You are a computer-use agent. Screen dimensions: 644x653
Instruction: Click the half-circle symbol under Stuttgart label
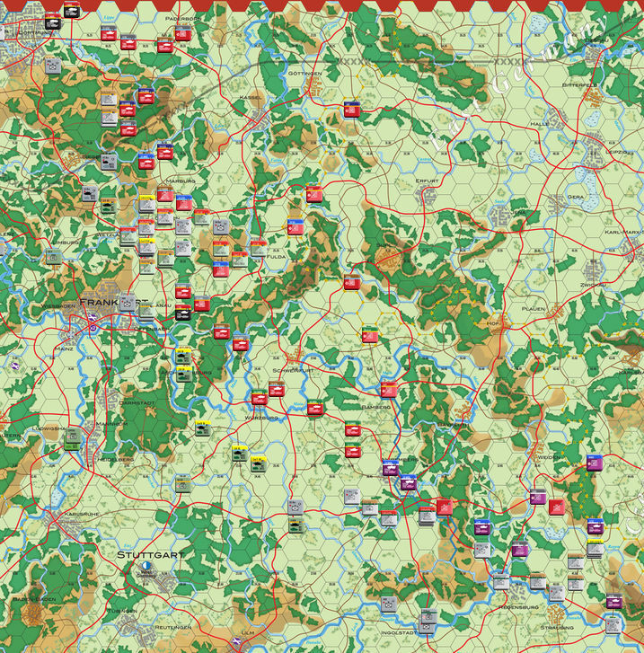coord(146,566)
